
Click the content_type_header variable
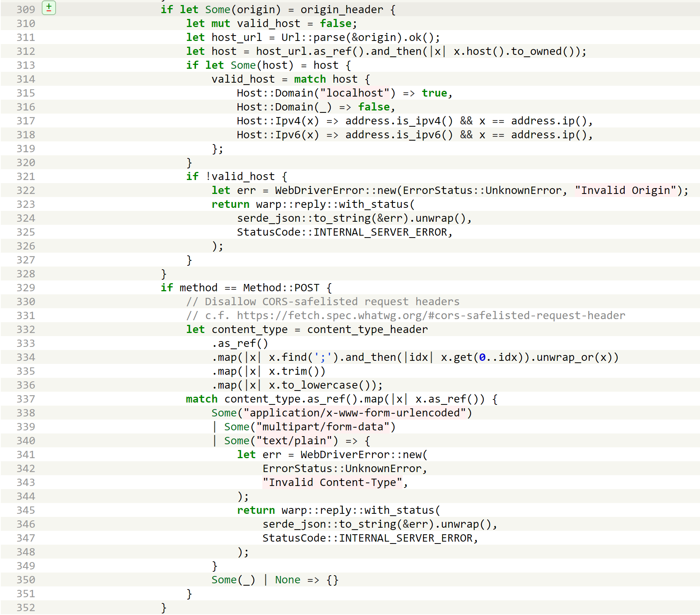[x=367, y=330]
